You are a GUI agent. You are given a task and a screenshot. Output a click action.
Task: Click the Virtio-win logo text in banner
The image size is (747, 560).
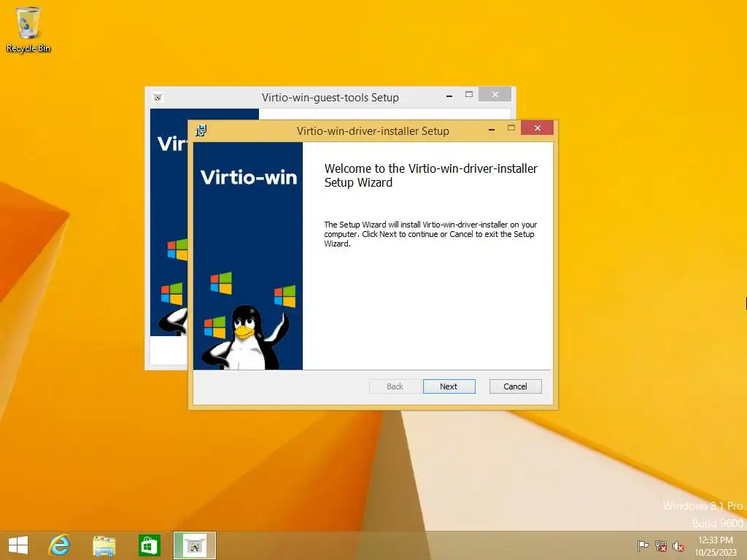(249, 177)
